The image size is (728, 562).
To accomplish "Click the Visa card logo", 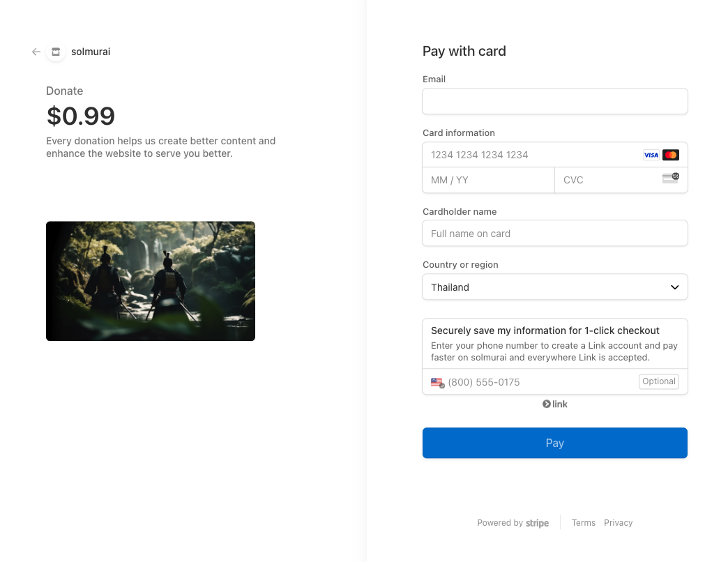I will click(651, 155).
